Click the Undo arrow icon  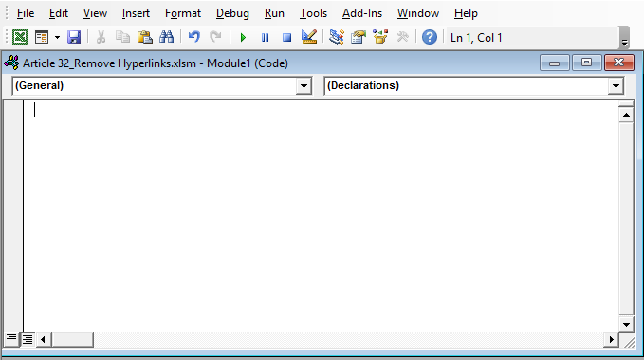coord(193,37)
